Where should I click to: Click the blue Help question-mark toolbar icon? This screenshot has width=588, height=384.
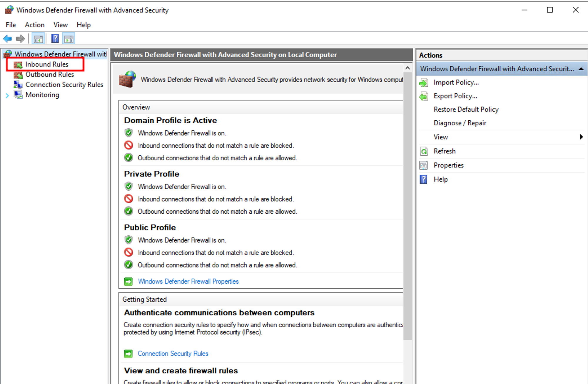[55, 39]
